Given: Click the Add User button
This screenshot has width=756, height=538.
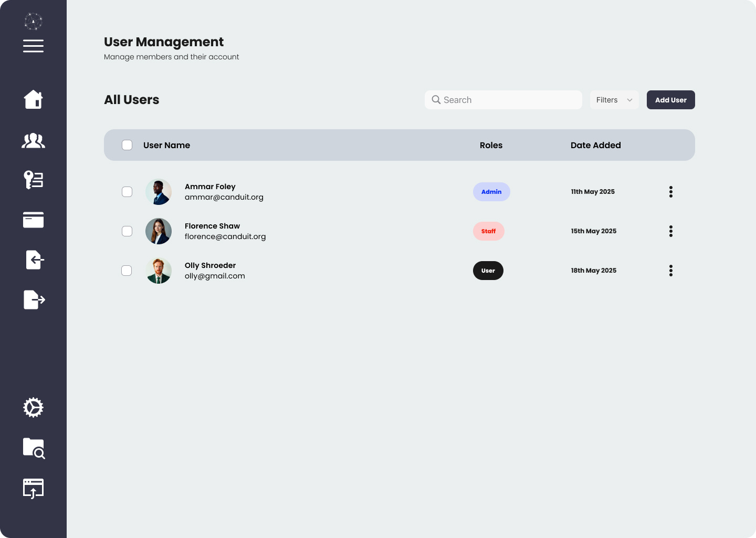Looking at the screenshot, I should tap(671, 100).
